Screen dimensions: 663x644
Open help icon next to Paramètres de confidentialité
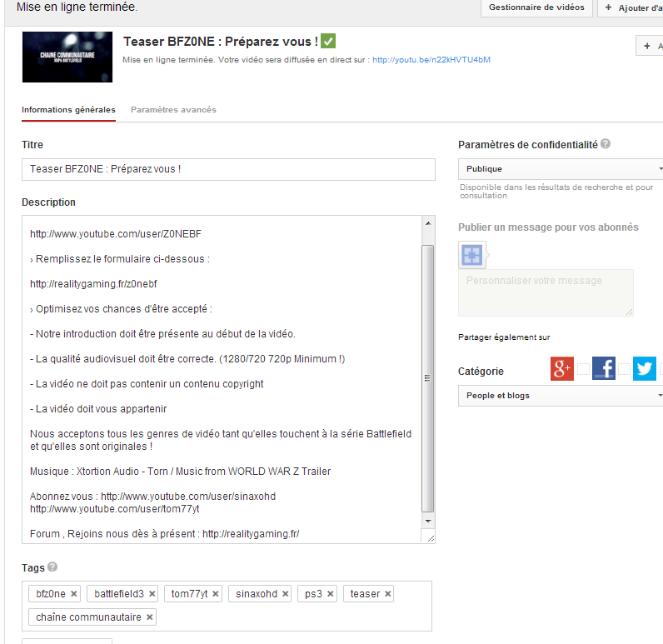pyautogui.click(x=606, y=144)
